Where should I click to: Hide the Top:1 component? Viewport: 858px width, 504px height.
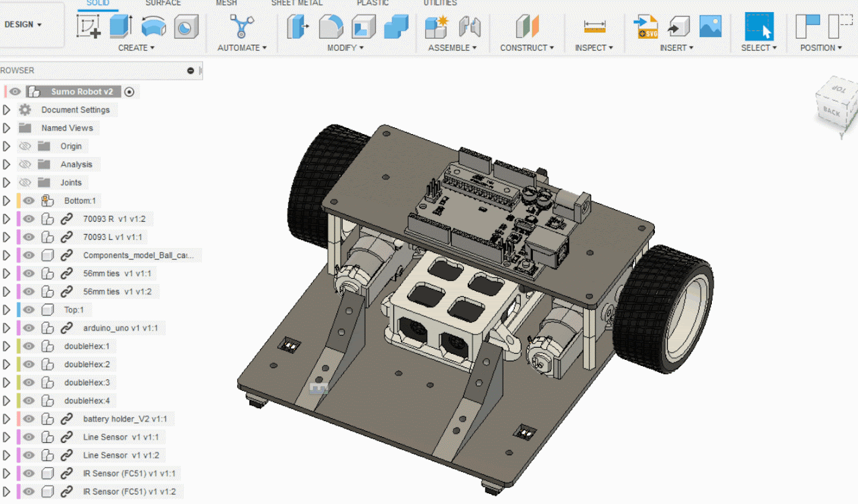coord(28,310)
